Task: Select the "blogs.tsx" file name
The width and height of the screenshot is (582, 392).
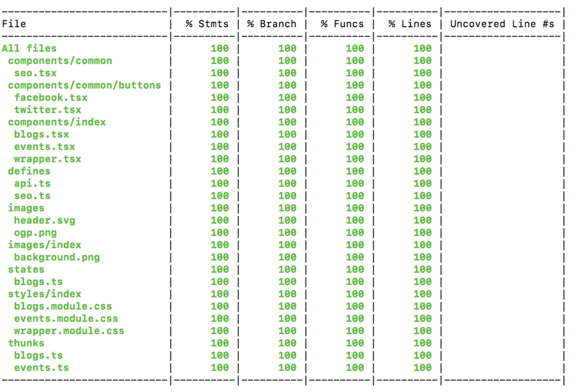Action: coord(41,134)
